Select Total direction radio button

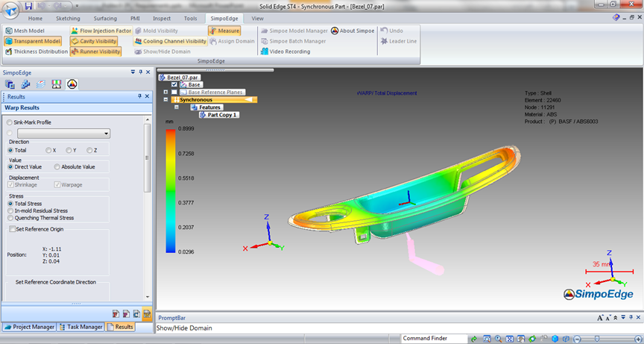[x=10, y=151]
